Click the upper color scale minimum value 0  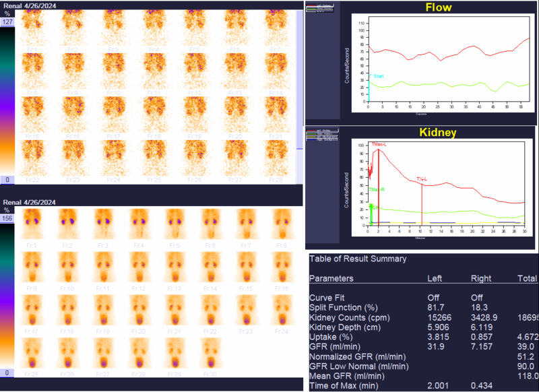tap(8, 180)
